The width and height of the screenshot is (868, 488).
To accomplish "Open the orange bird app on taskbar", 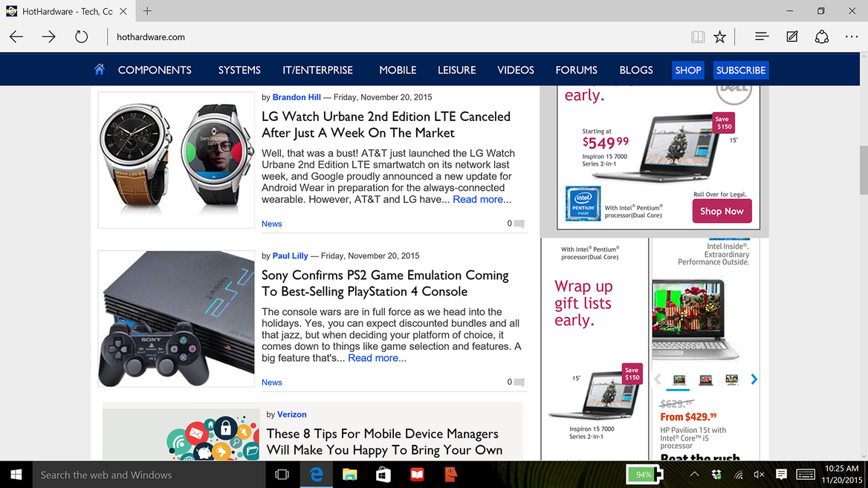I will [x=450, y=475].
